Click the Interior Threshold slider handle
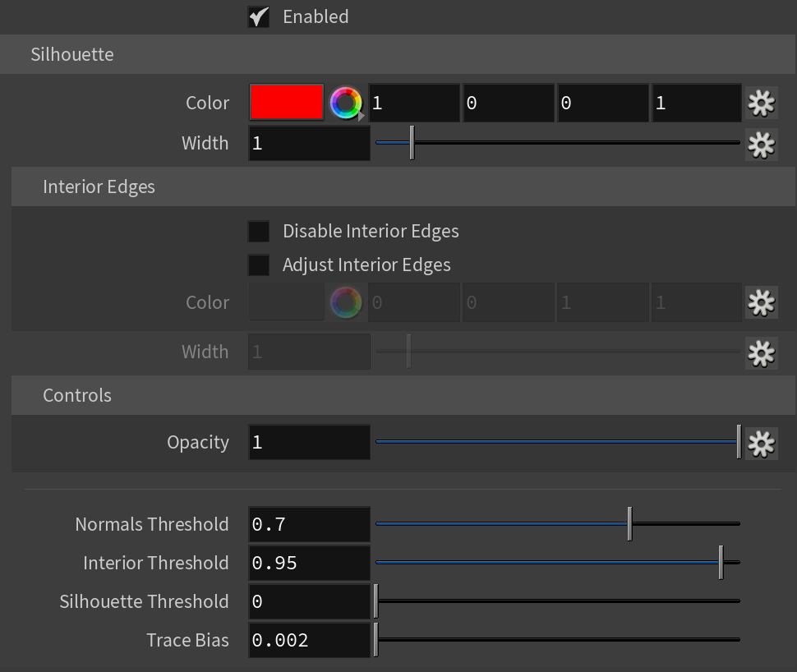797x672 pixels. click(x=721, y=562)
